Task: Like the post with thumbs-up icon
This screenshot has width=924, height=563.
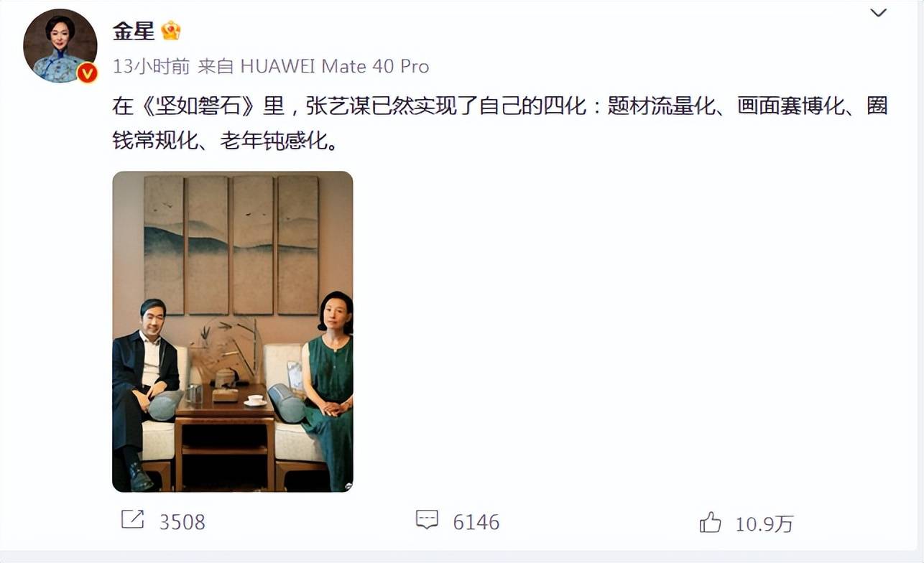Action: pos(710,522)
